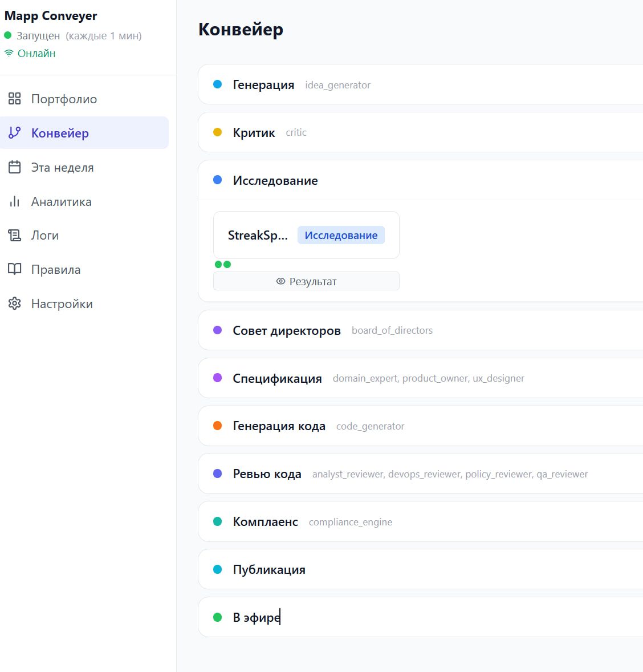Click the eye icon on Результат
The height and width of the screenshot is (672, 643).
pyautogui.click(x=280, y=281)
